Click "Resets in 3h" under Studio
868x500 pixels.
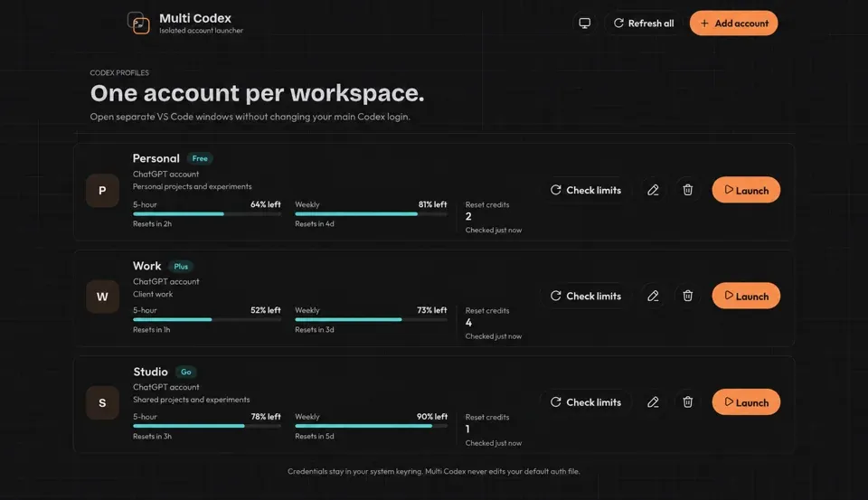point(152,437)
